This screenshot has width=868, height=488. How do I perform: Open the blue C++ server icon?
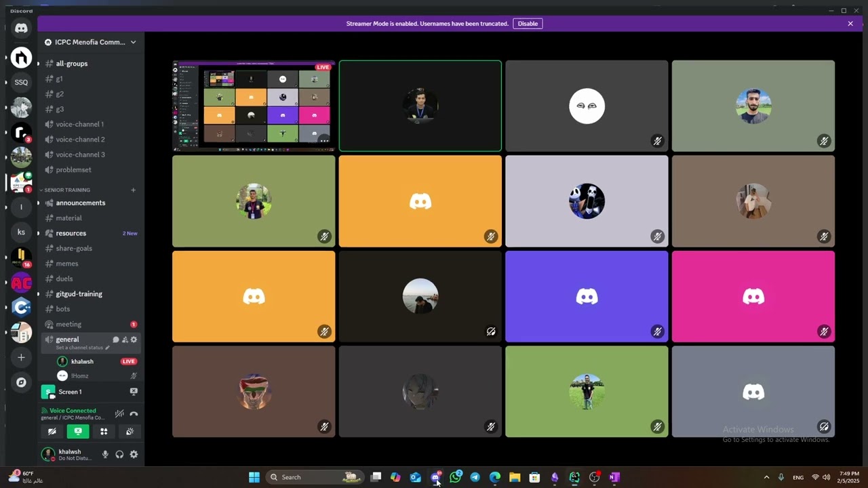tap(21, 308)
